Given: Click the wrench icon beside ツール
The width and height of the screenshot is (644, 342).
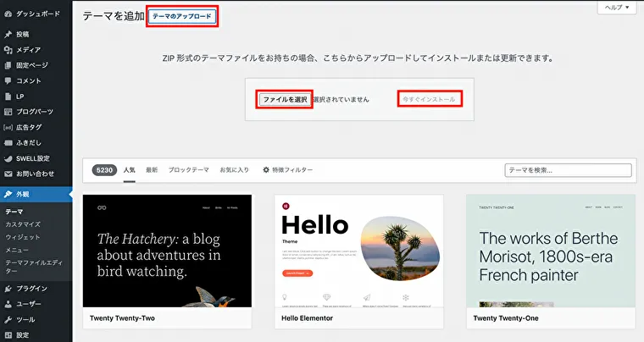Looking at the screenshot, I should (x=8, y=320).
